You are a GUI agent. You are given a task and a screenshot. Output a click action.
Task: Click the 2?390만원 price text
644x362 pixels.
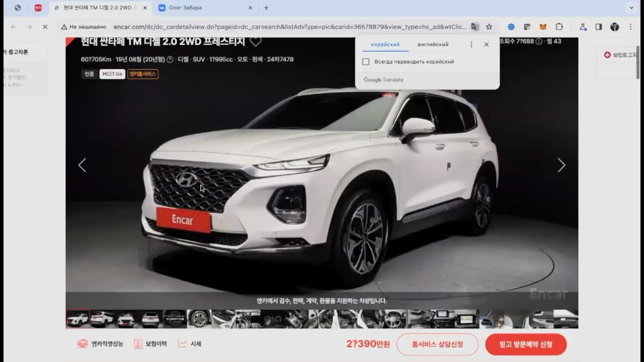tap(368, 344)
